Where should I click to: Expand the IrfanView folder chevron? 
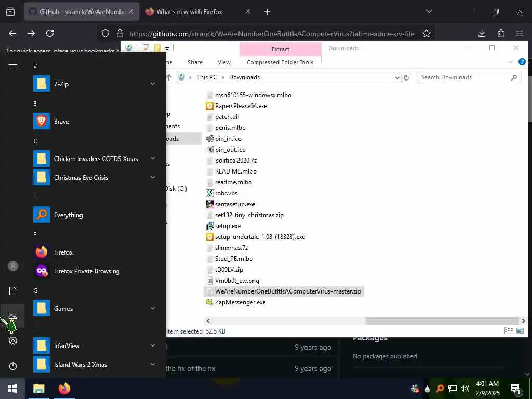(153, 345)
